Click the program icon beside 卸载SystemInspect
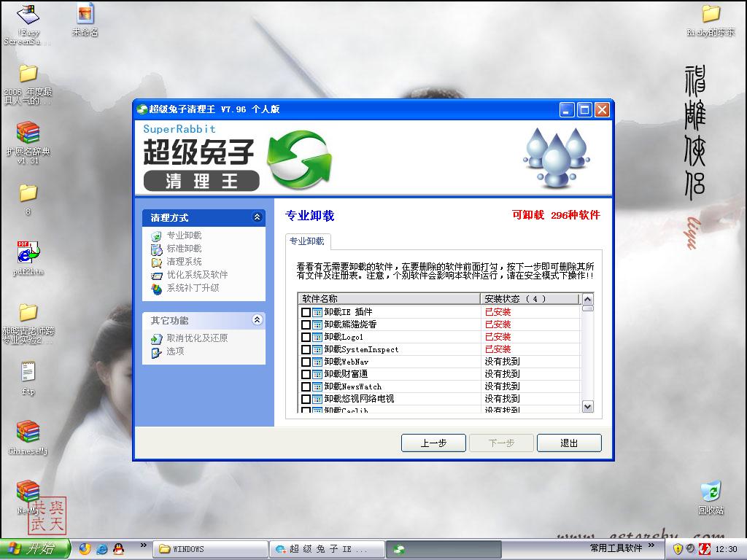 [x=317, y=349]
